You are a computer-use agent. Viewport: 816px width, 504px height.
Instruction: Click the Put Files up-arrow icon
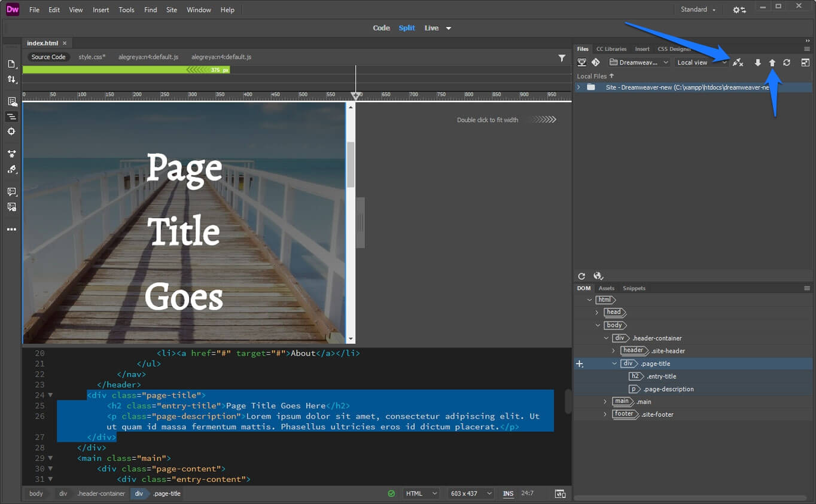[772, 62]
